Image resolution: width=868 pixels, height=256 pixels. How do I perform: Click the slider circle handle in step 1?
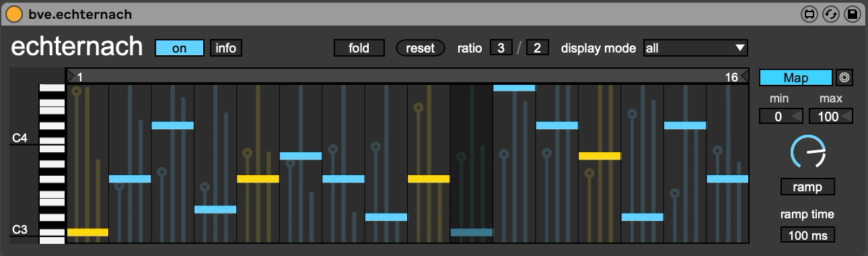76,91
